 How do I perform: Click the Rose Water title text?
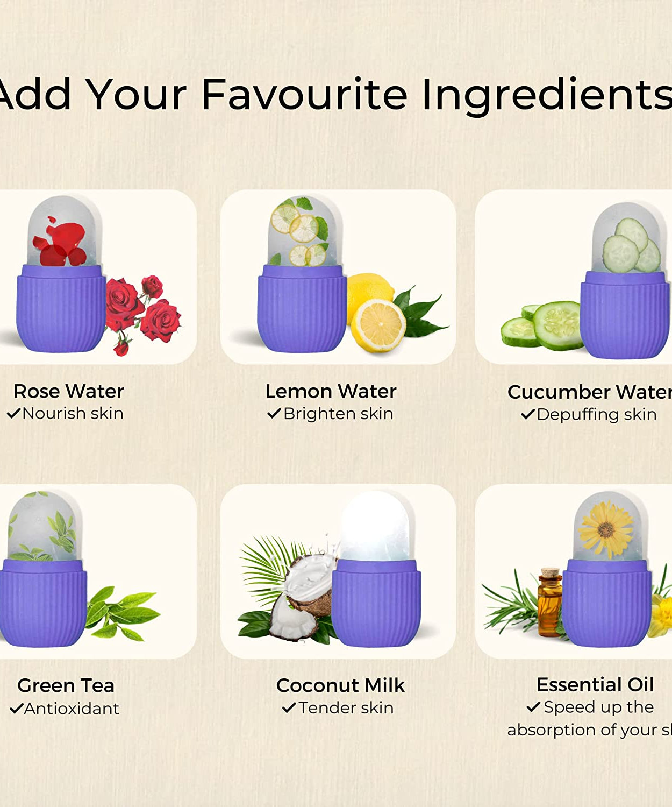pos(69,391)
